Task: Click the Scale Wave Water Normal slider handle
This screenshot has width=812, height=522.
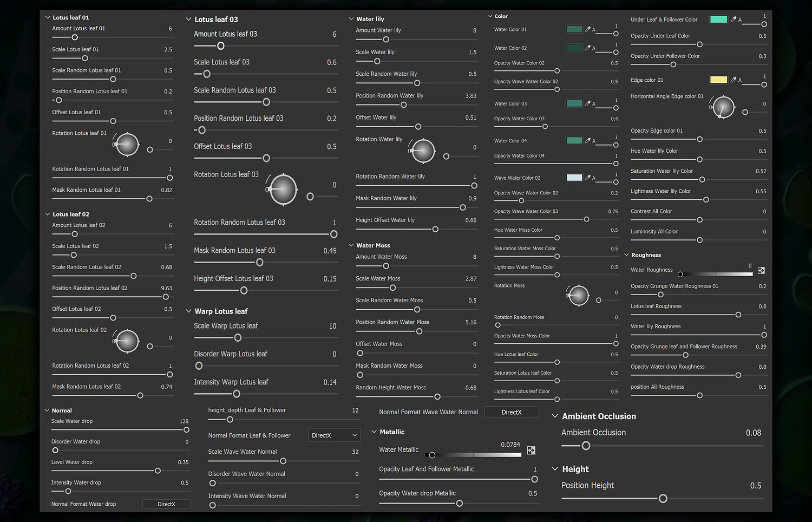Action: pos(283,461)
